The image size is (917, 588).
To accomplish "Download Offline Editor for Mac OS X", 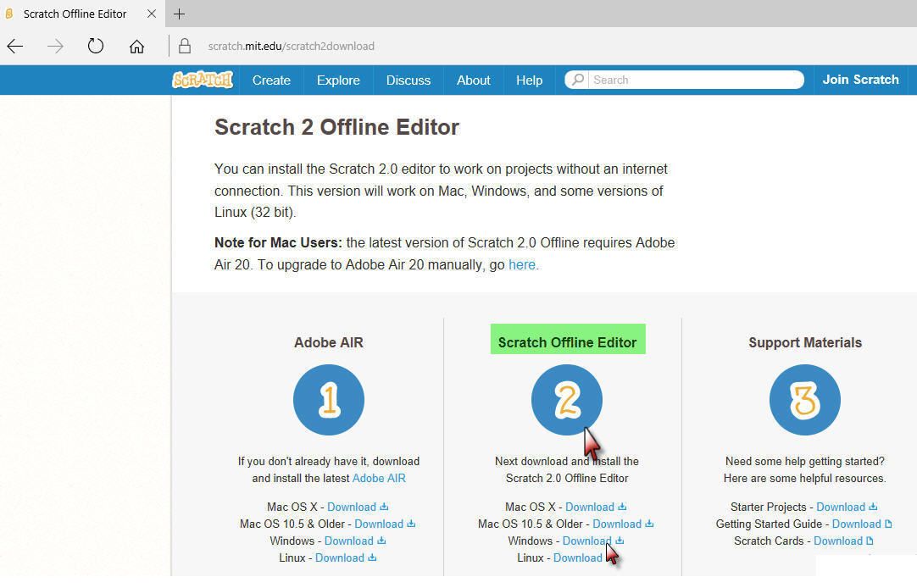I will pyautogui.click(x=590, y=507).
